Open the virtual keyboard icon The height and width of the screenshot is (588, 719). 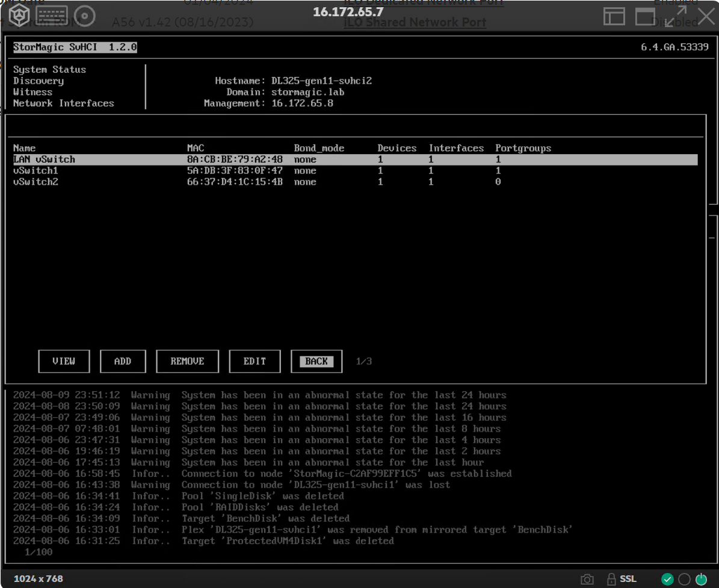(52, 16)
